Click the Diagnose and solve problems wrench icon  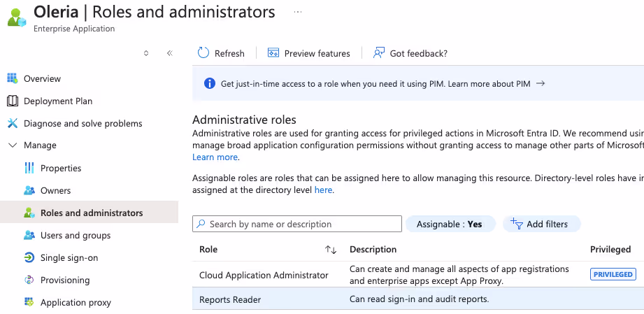click(13, 123)
